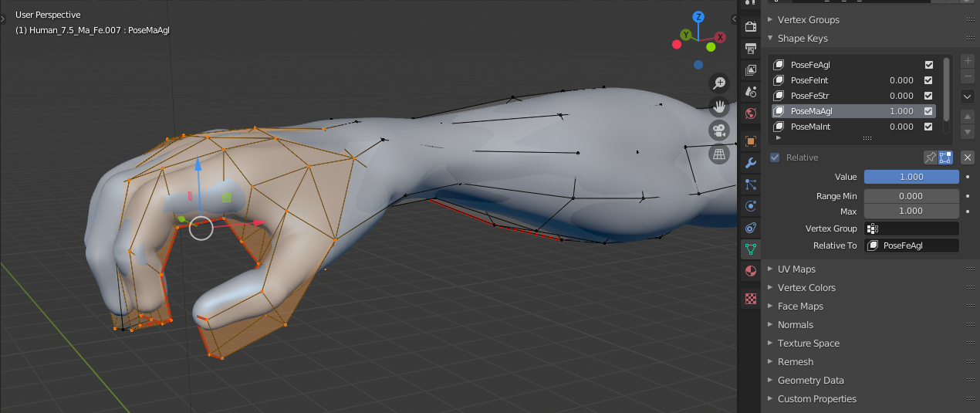The image size is (980, 413).
Task: Switch perspective/orthographic with grid icon
Action: (719, 154)
